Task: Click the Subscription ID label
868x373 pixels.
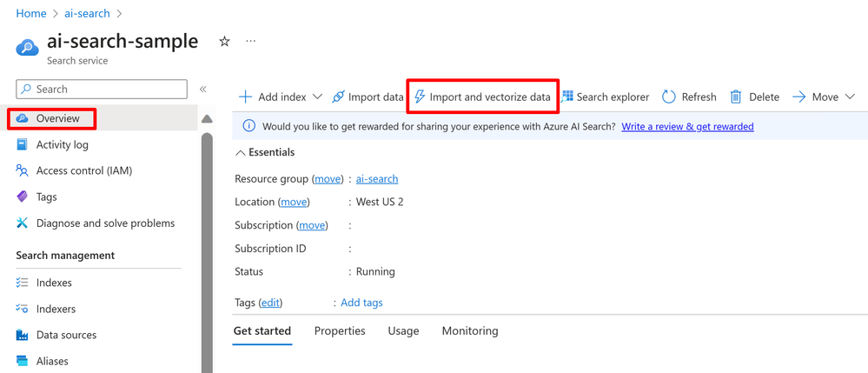Action: (x=271, y=249)
